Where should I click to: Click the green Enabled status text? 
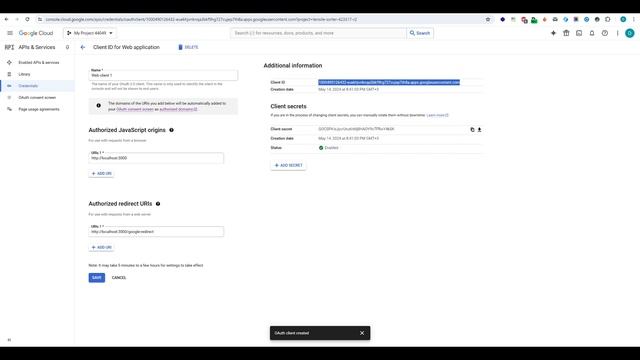[331, 148]
